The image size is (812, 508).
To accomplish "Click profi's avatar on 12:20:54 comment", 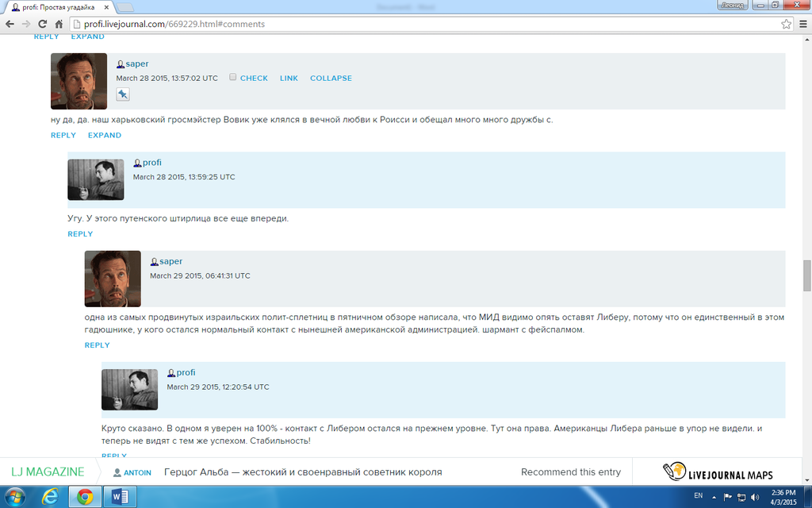I will [129, 389].
